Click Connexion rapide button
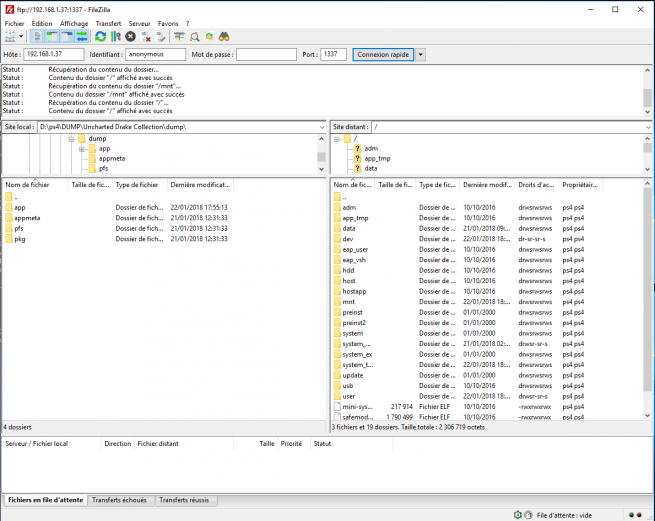 pyautogui.click(x=383, y=54)
